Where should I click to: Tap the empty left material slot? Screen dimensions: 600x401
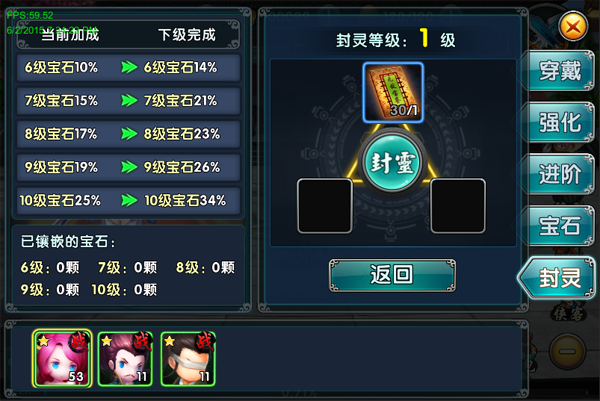tap(325, 206)
